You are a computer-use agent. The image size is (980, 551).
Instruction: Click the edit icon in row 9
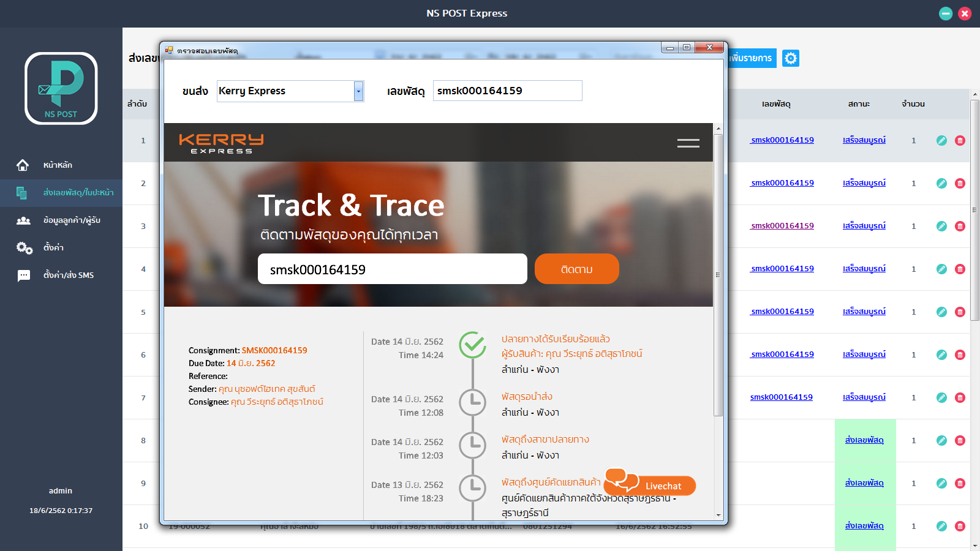941,484
